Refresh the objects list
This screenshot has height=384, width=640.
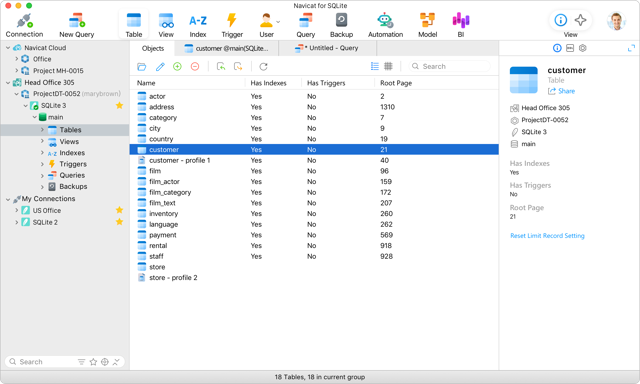pos(263,67)
